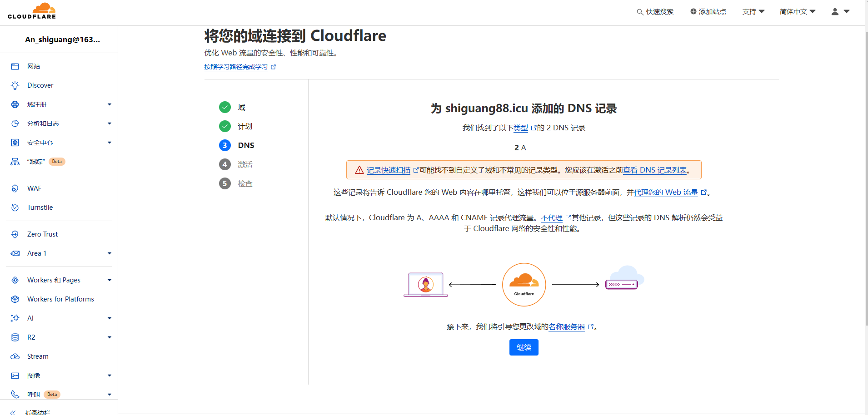
Task: Follow the 代理您的 Web 流量 link
Action: pyautogui.click(x=666, y=193)
